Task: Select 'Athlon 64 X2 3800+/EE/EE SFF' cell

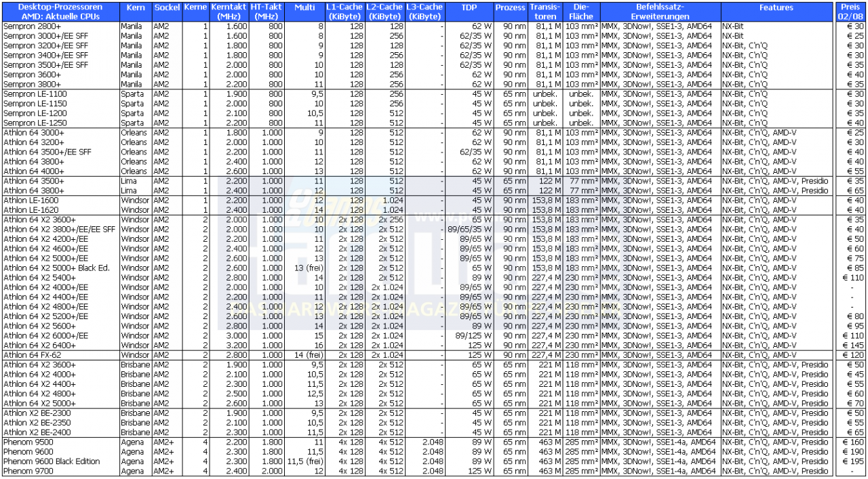Action: 60,229
